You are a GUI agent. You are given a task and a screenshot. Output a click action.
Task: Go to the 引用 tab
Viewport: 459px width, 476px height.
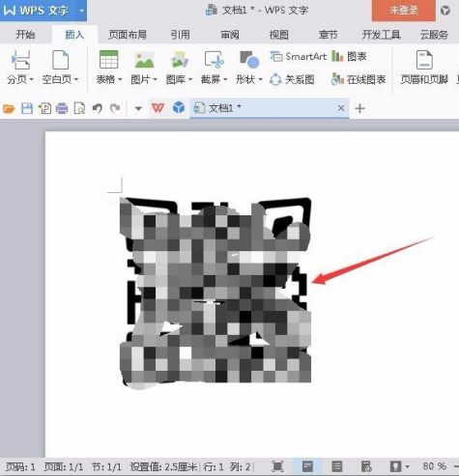(x=180, y=35)
